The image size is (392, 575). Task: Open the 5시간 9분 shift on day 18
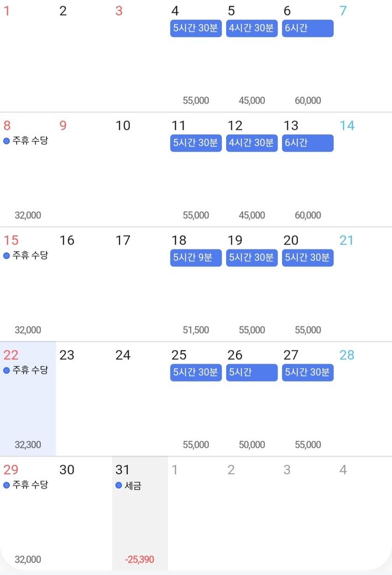(x=196, y=258)
